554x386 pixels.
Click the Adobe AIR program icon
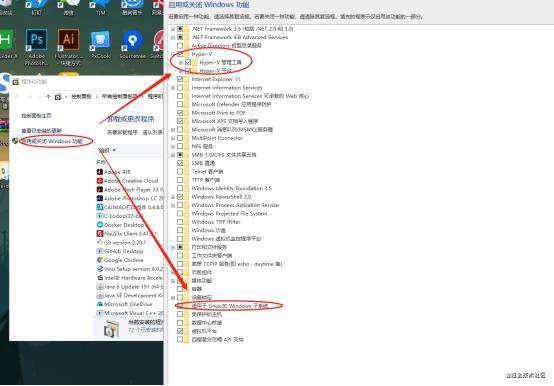100,172
